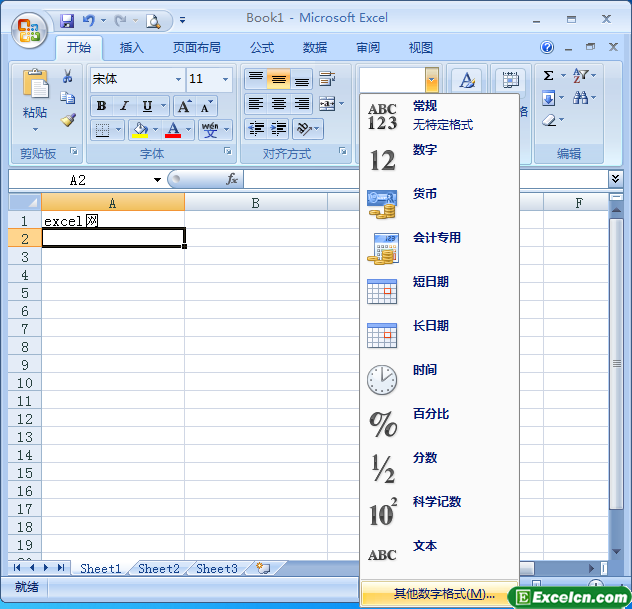Click the Office button logo
Image resolution: width=632 pixels, height=609 pixels.
(x=29, y=30)
